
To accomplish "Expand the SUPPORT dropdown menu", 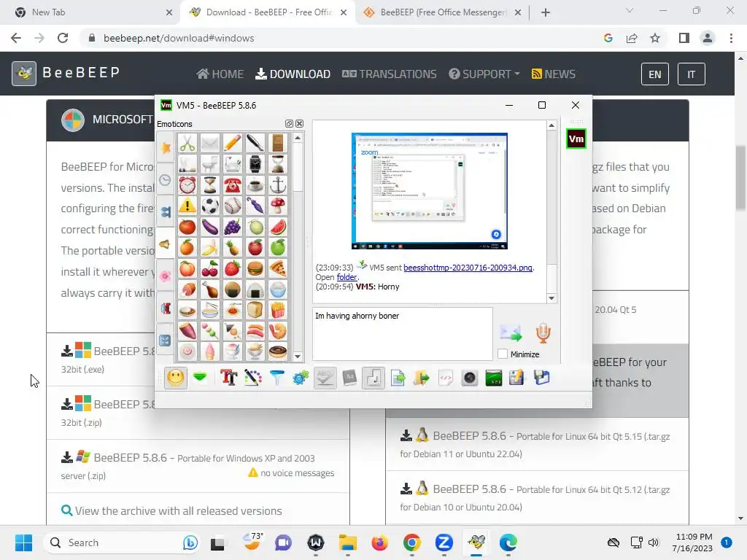I will pos(484,74).
